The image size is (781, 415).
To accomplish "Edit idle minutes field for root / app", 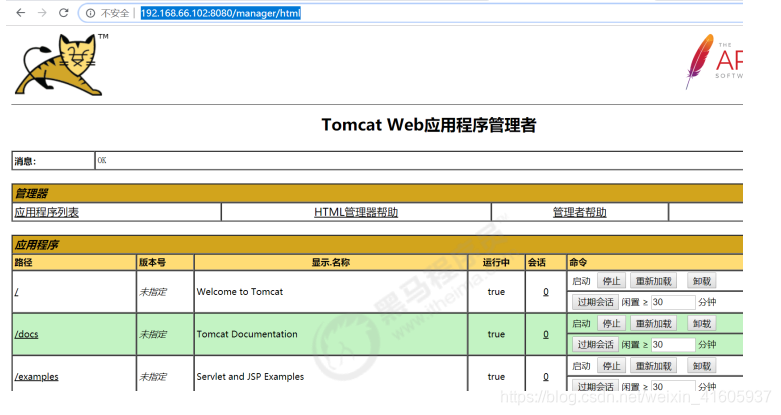I will click(x=672, y=302).
